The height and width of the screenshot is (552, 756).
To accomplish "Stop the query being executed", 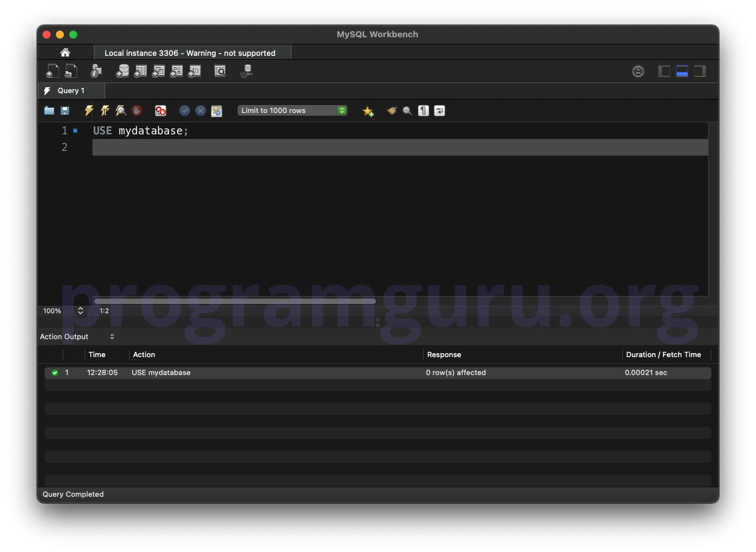I will (x=137, y=111).
